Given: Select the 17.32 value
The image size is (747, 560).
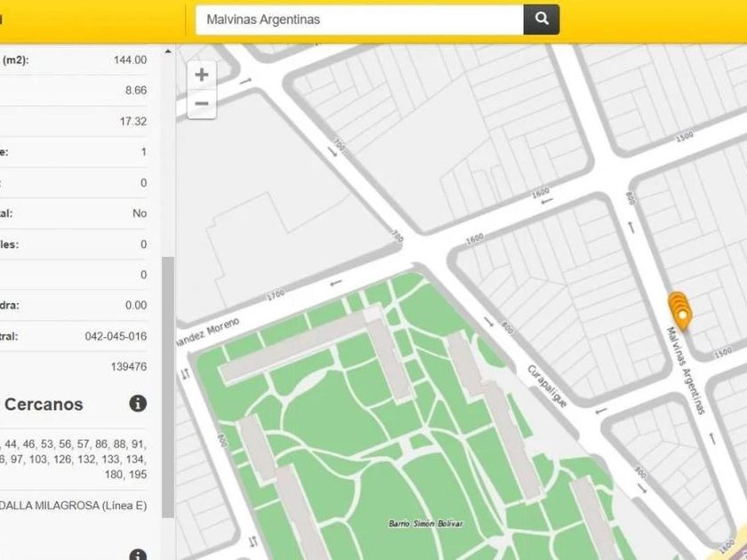Looking at the screenshot, I should [x=133, y=121].
